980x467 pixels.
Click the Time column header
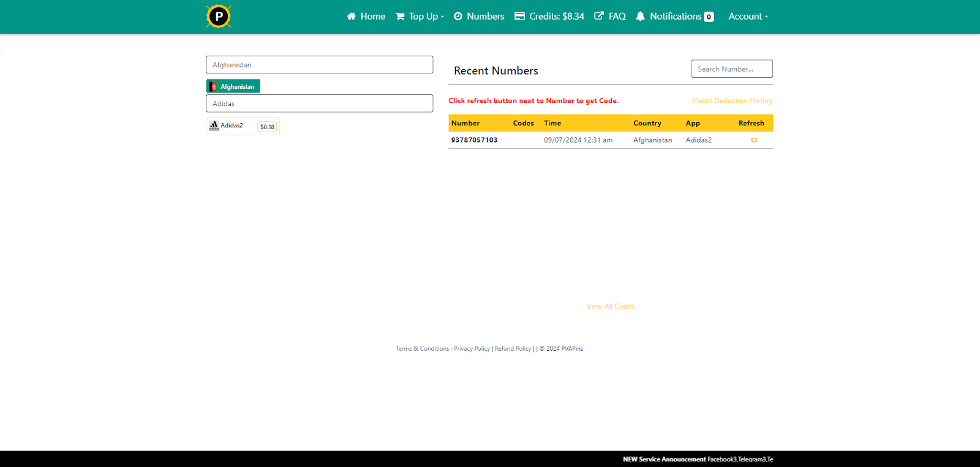point(552,123)
